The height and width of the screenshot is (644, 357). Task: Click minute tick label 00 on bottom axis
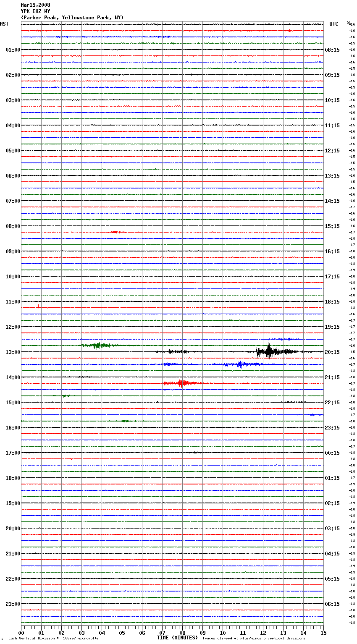click(21, 633)
